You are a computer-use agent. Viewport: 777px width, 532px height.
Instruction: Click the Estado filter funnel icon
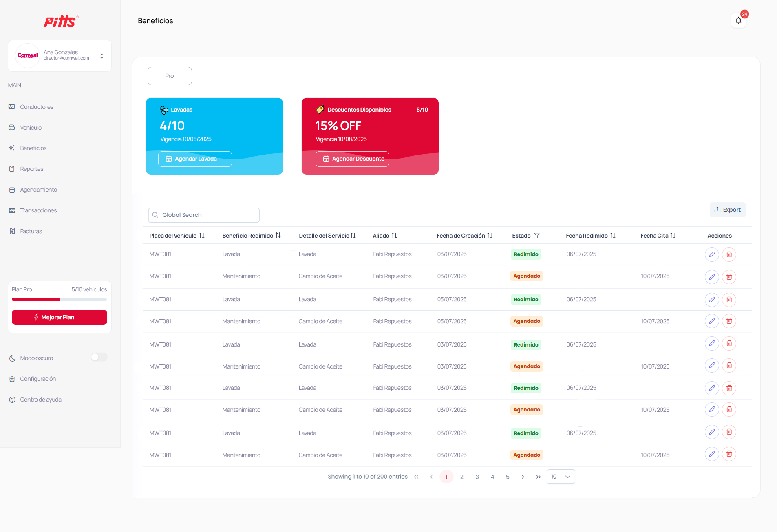(x=537, y=236)
